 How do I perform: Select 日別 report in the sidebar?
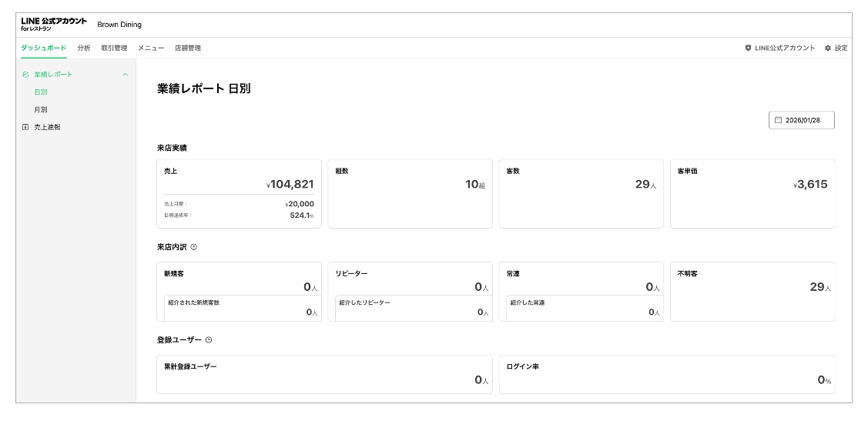[41, 92]
